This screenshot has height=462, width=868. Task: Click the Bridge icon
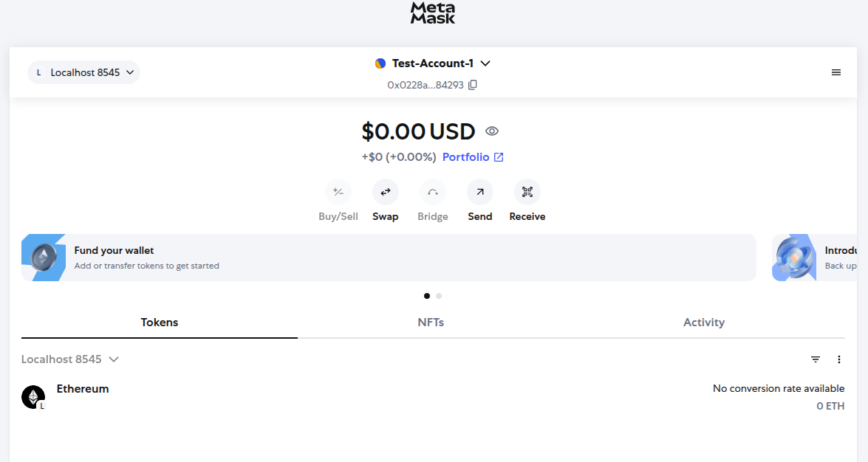point(433,192)
